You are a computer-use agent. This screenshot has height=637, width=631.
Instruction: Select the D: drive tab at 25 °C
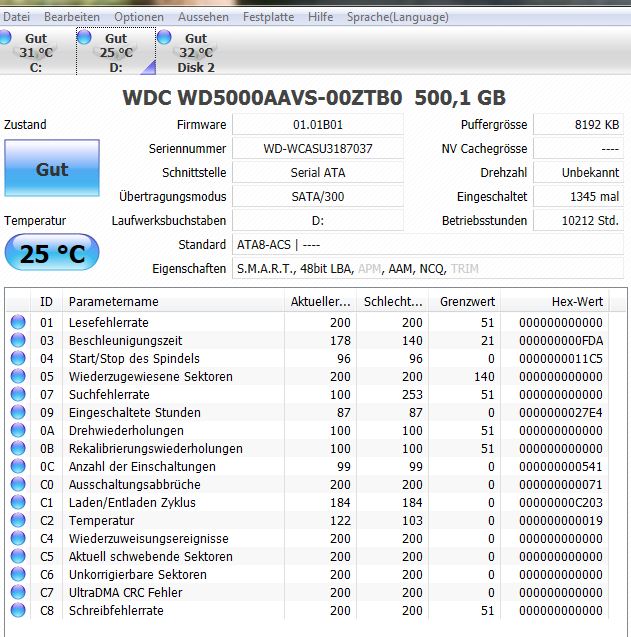pos(116,52)
